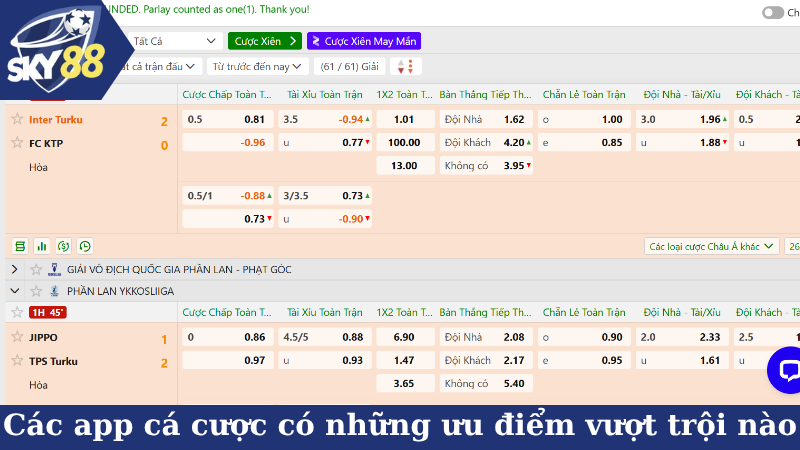Star the JIPPO team row
800x450 pixels.
[17, 337]
